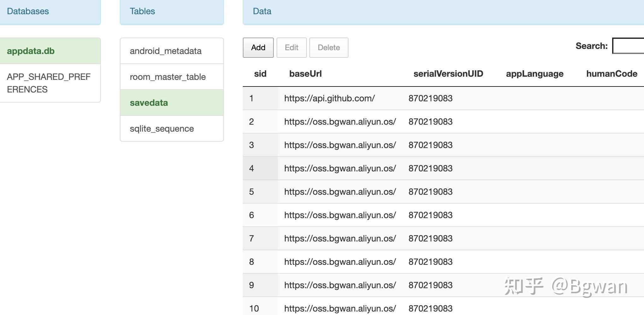Viewport: 644px width, 315px height.
Task: Select the appdata.db database
Action: 31,51
